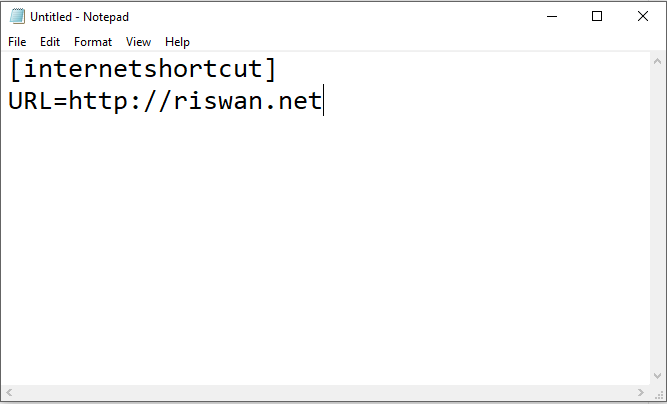The height and width of the screenshot is (404, 667).
Task: Open the View menu
Action: [138, 42]
